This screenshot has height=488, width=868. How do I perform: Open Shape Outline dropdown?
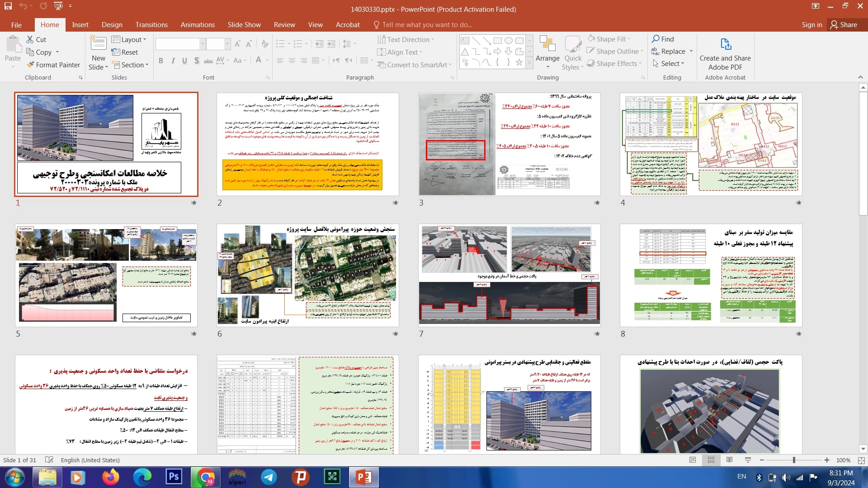(615, 51)
